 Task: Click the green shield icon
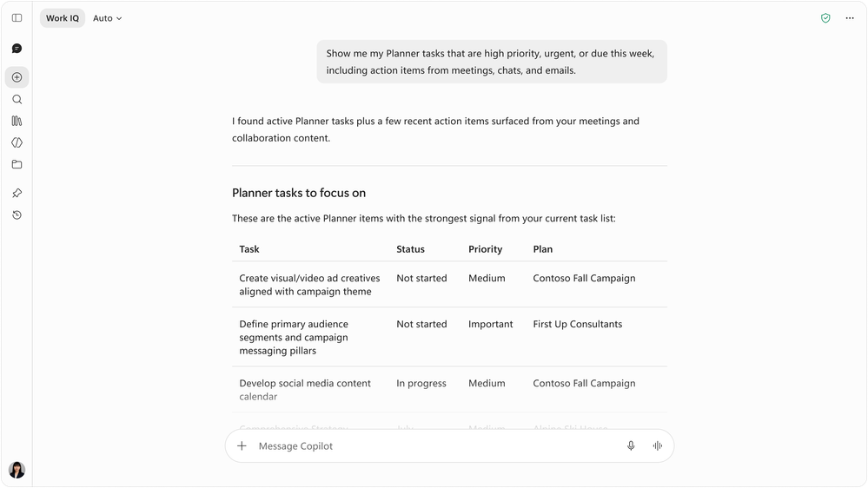click(x=825, y=18)
